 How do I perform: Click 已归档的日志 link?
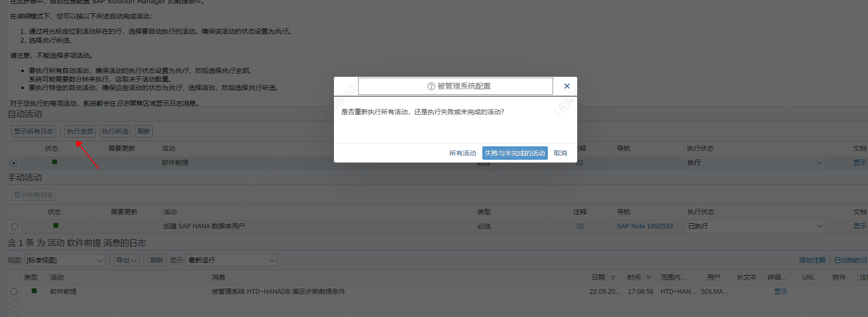(851, 260)
